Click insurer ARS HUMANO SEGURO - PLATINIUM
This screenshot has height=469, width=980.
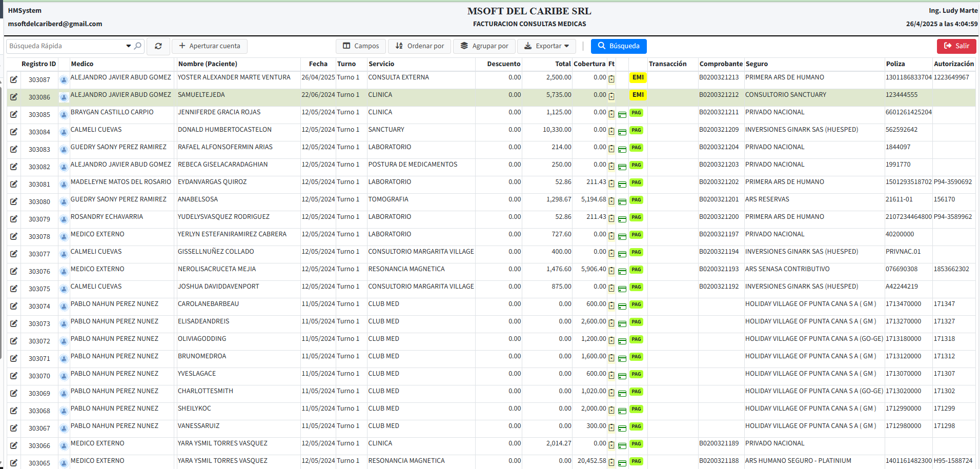[798, 461]
